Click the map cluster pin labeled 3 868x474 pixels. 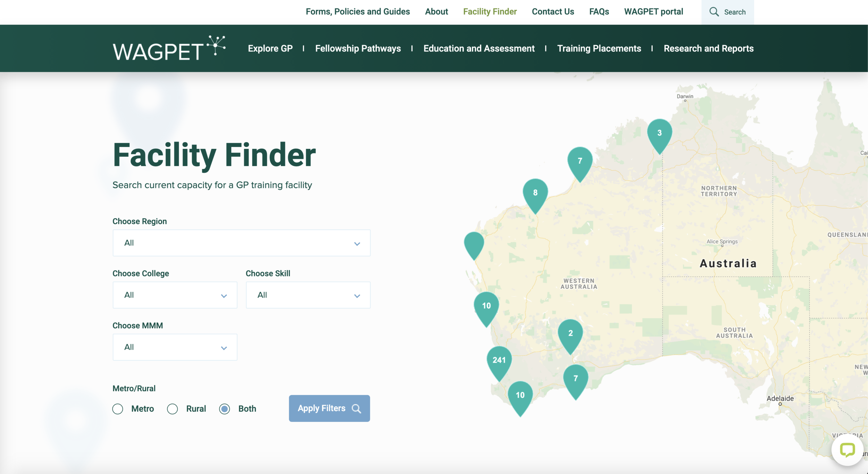[x=659, y=133]
